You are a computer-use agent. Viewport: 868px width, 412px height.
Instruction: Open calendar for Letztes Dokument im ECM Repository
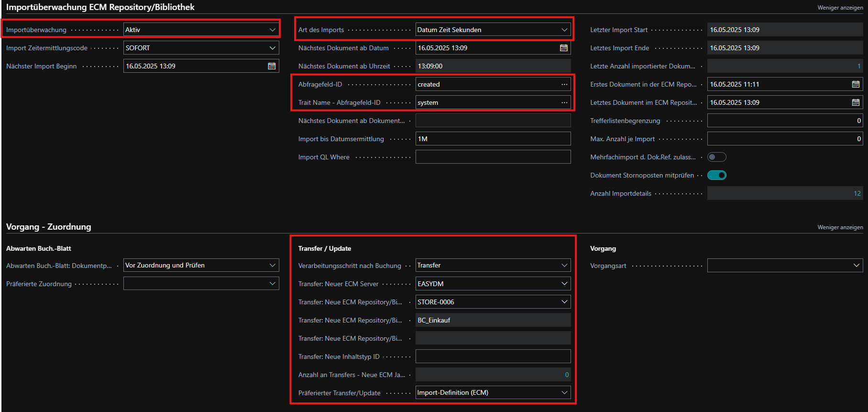pos(856,102)
